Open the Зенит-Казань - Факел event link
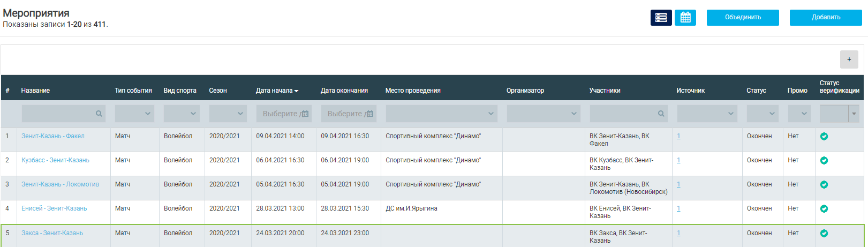This screenshot has height=247, width=868. [52, 136]
